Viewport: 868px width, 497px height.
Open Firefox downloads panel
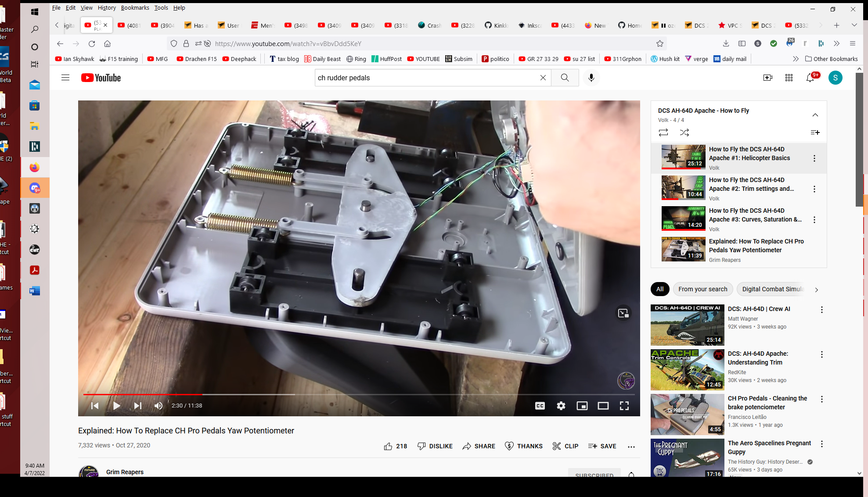point(726,43)
